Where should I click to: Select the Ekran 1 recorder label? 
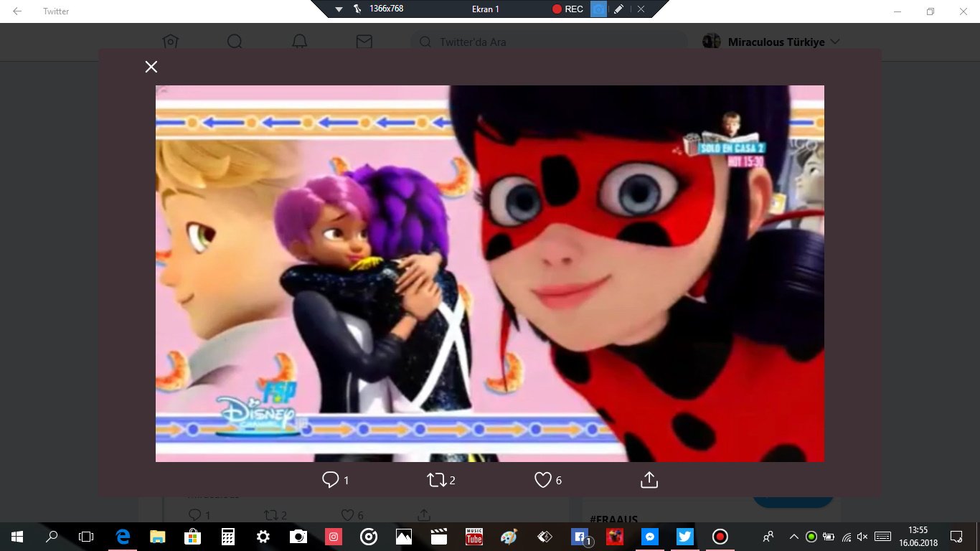point(486,9)
